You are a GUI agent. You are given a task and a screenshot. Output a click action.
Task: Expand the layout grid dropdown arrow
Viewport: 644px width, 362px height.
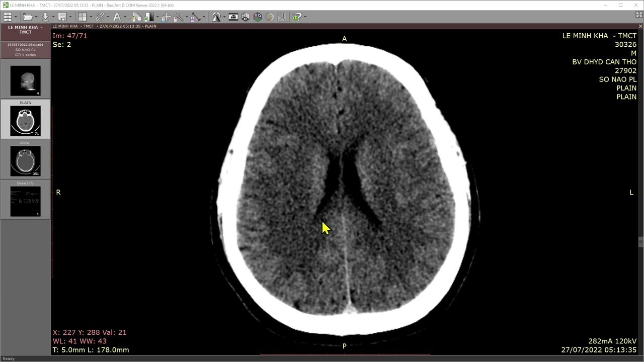coord(91,17)
